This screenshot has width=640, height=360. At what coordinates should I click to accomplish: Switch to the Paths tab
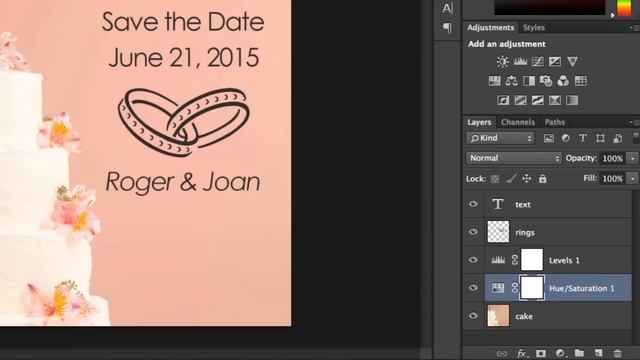555,122
